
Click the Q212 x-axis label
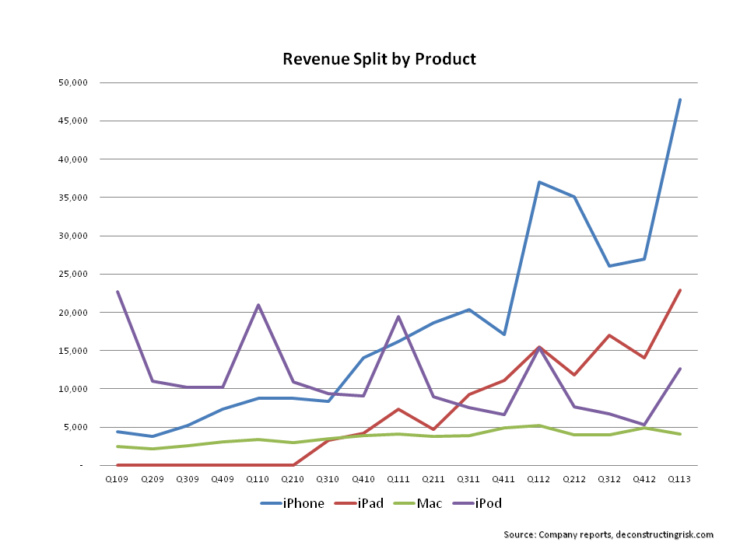tap(574, 480)
